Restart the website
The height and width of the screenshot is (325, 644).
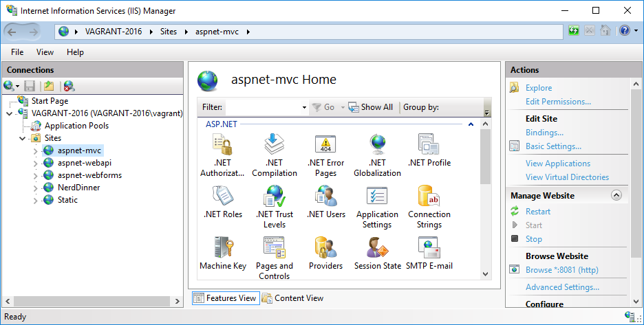pyautogui.click(x=537, y=212)
